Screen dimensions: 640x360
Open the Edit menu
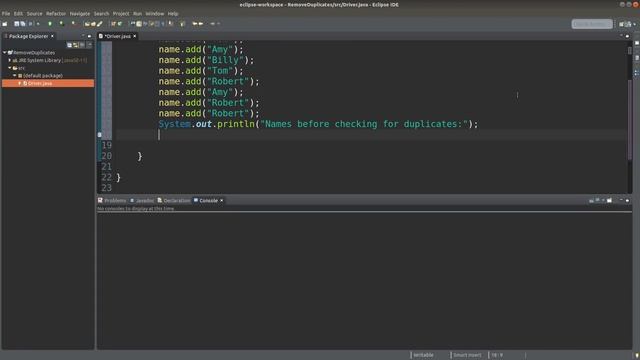pyautogui.click(x=18, y=13)
